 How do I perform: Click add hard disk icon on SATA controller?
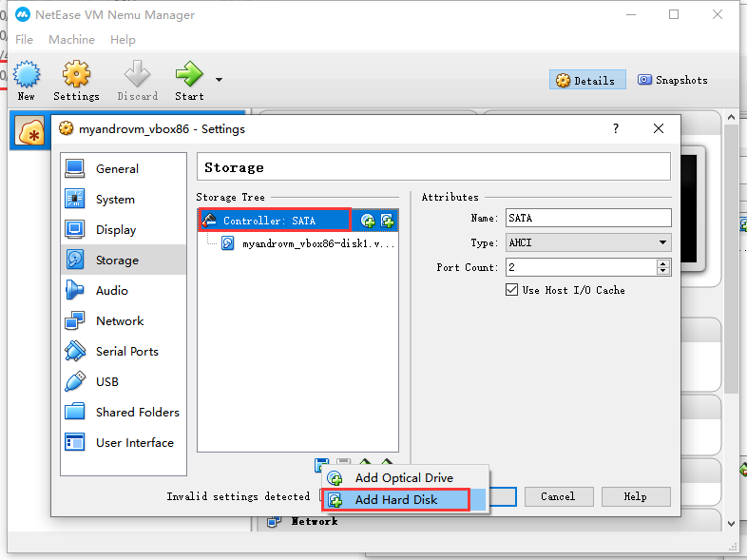(x=388, y=221)
